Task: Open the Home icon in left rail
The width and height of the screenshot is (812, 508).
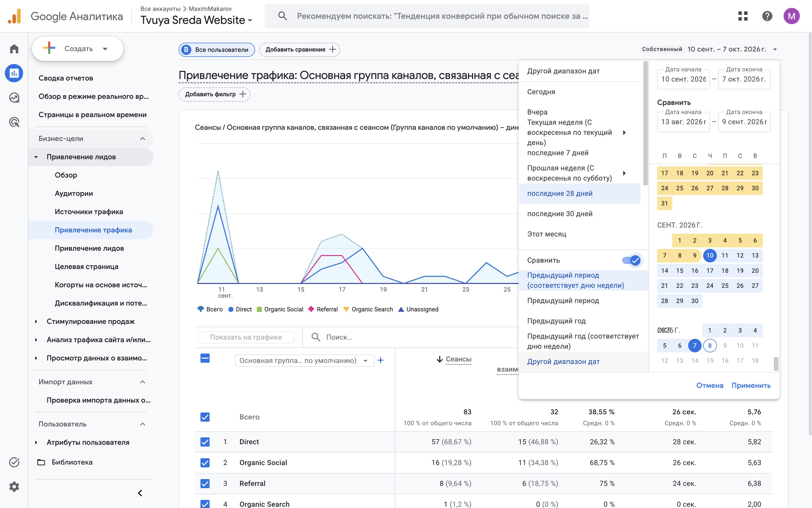Action: (14, 49)
